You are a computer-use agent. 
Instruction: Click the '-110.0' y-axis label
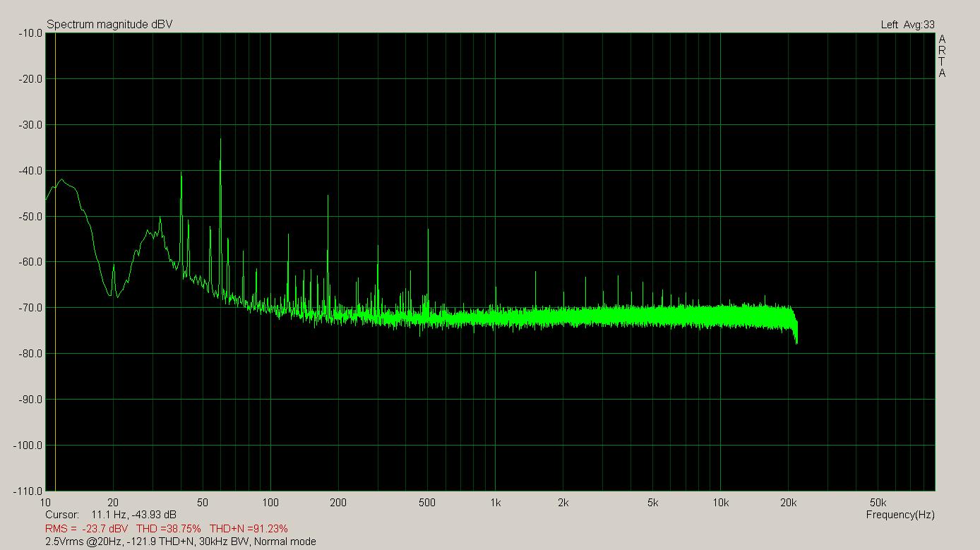click(28, 491)
